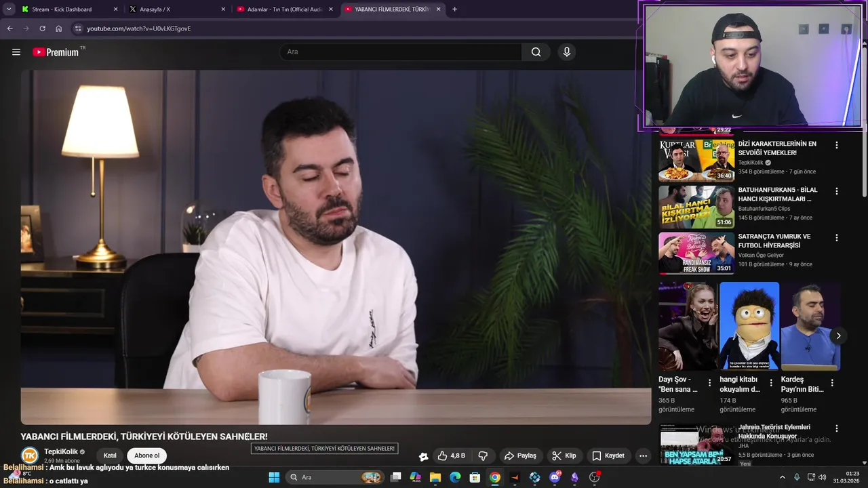
Task: Open 'hangi kitabı okuyalım' puppet short
Action: click(x=749, y=327)
